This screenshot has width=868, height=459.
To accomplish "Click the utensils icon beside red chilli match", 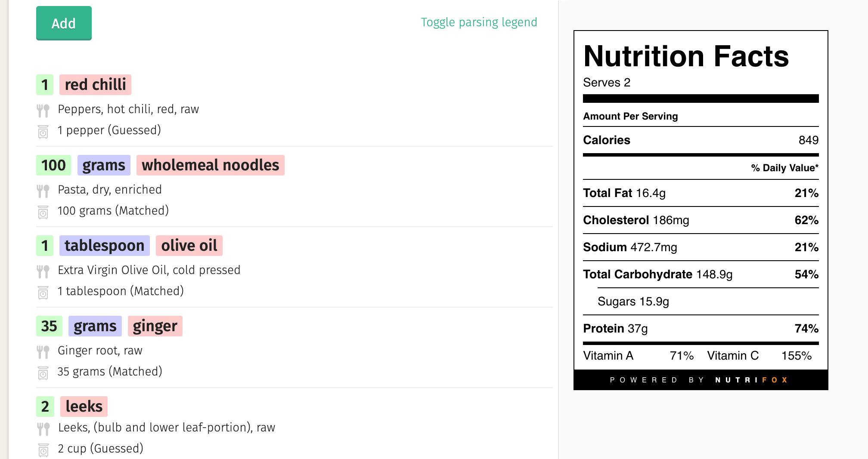I will click(43, 110).
